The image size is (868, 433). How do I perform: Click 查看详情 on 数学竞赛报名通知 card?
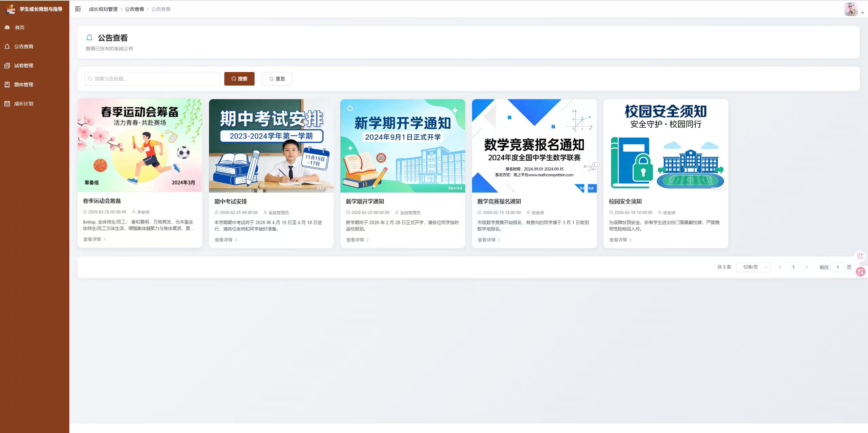(x=489, y=240)
